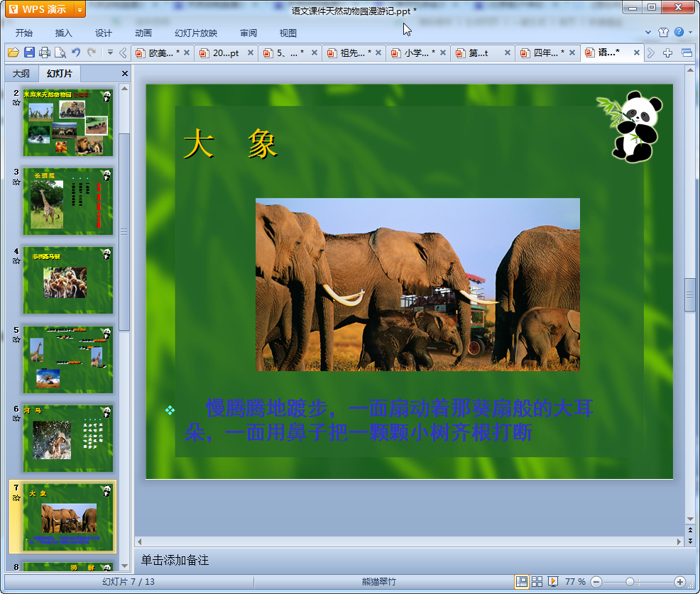Select slide 4 monkeys thumbnail
The image size is (700, 594).
pyautogui.click(x=68, y=280)
